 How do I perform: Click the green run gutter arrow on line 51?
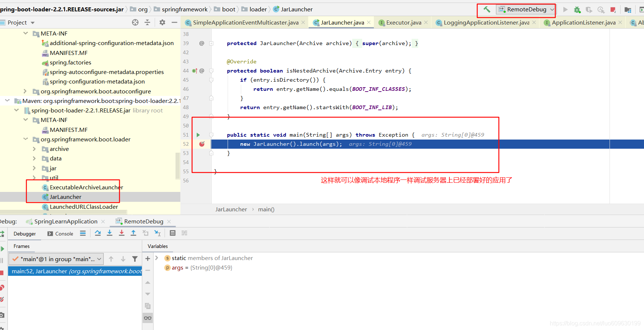198,135
